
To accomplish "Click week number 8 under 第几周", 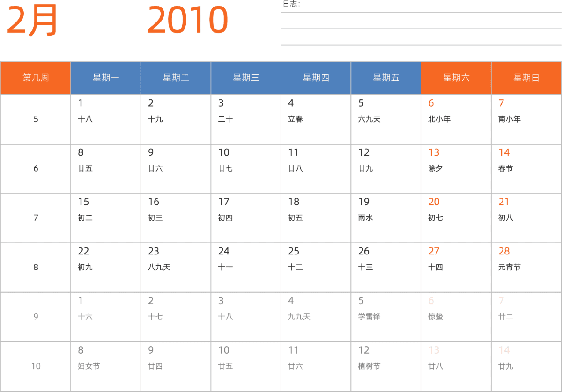I will (36, 268).
